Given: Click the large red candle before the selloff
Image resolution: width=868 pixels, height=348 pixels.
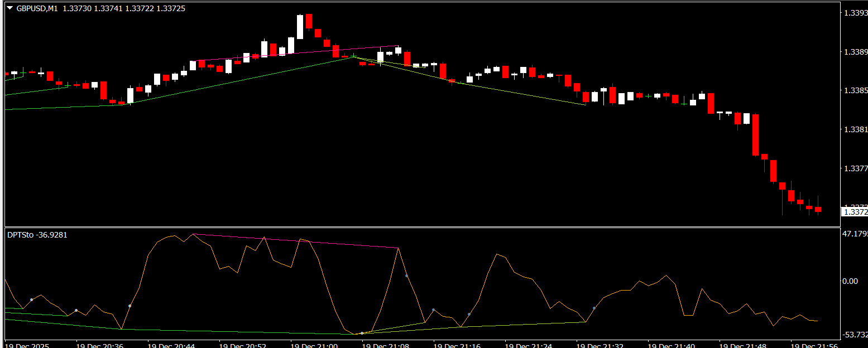Looking at the screenshot, I should 755,134.
